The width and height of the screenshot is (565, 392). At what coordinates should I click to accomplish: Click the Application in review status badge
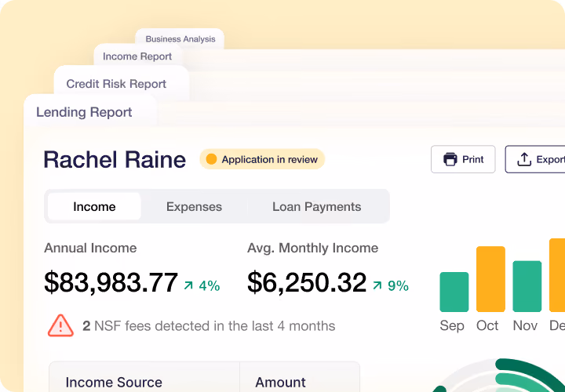[262, 159]
